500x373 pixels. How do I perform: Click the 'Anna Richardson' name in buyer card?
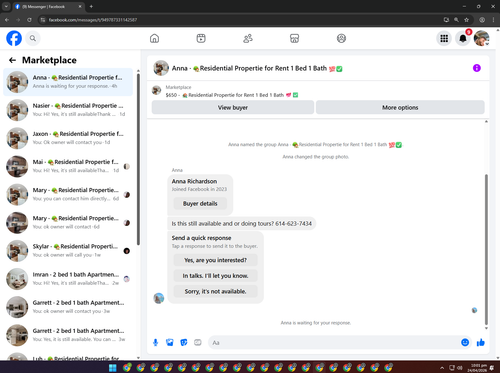pos(194,181)
